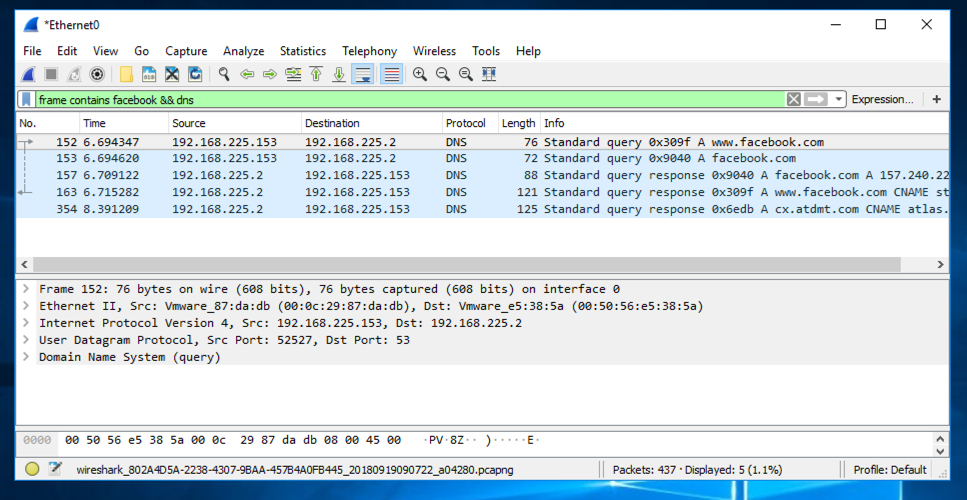Expand the Ethernet II tree item

tap(25, 306)
